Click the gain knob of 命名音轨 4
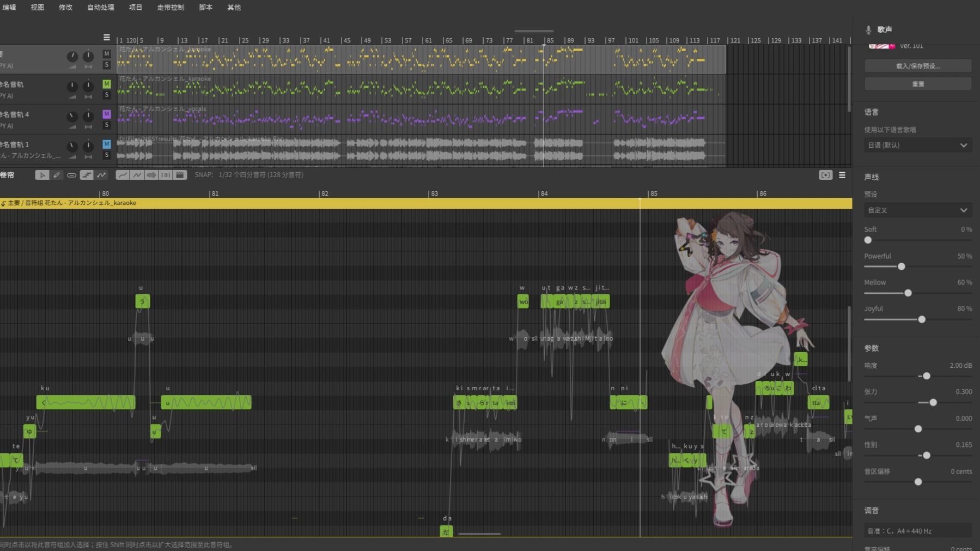Screen dimensions: 980x551 pyautogui.click(x=72, y=117)
